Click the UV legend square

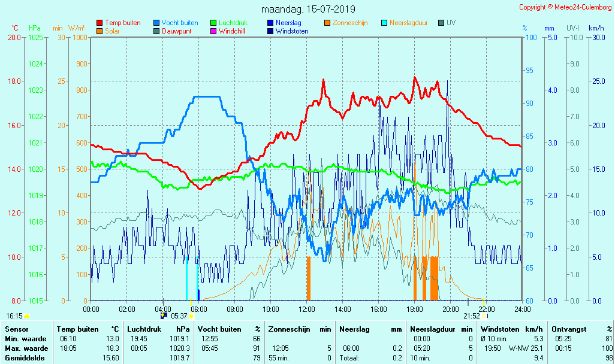[441, 23]
